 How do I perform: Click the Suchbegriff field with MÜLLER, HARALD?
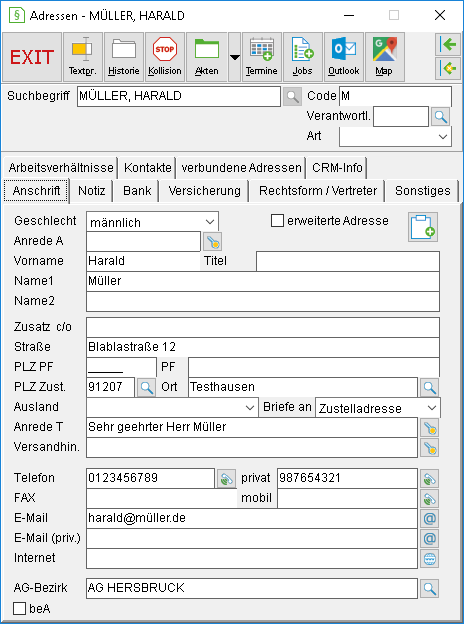(x=179, y=96)
